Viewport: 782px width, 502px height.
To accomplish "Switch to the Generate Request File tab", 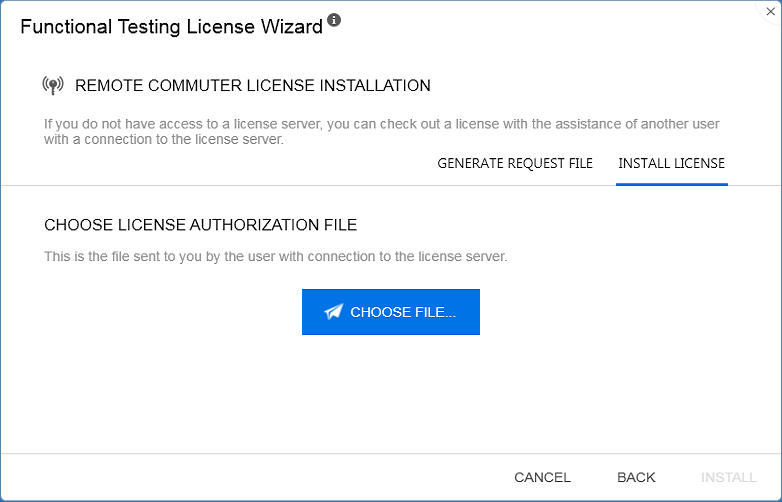I will (x=515, y=163).
